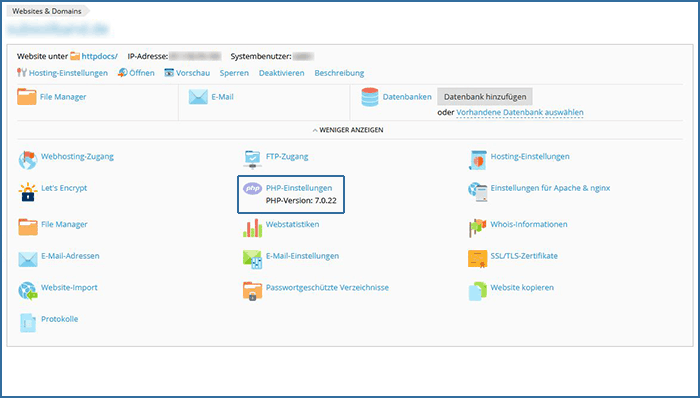Screen dimensions: 700x398
Task: Click the E-Mail-Adressen envelope icon
Action: [28, 259]
